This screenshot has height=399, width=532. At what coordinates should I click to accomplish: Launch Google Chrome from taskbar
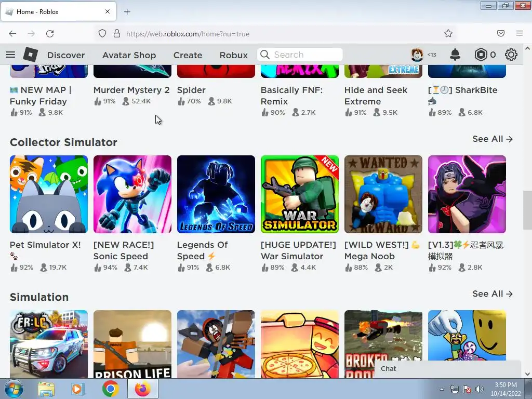[x=110, y=389]
